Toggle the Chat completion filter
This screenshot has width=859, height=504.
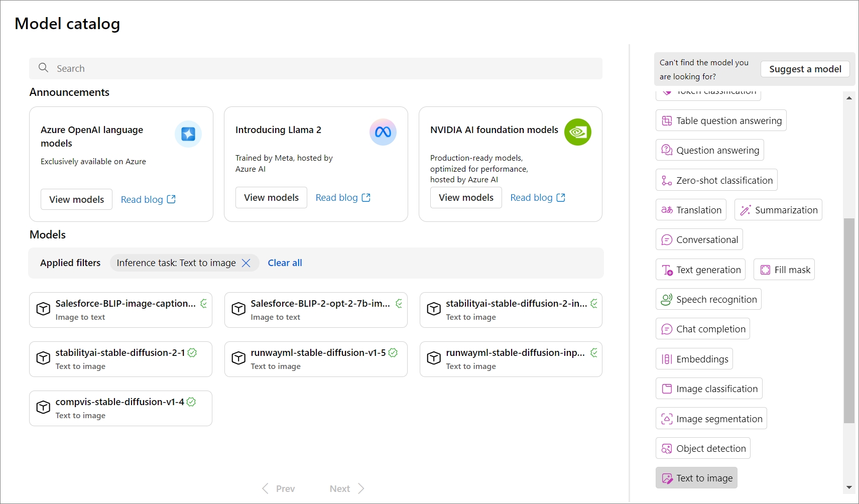(x=703, y=329)
